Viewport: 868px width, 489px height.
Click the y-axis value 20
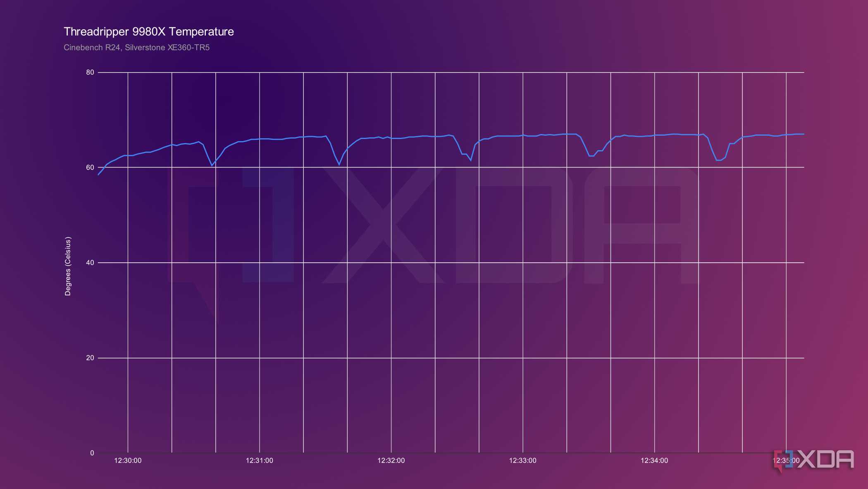90,358
